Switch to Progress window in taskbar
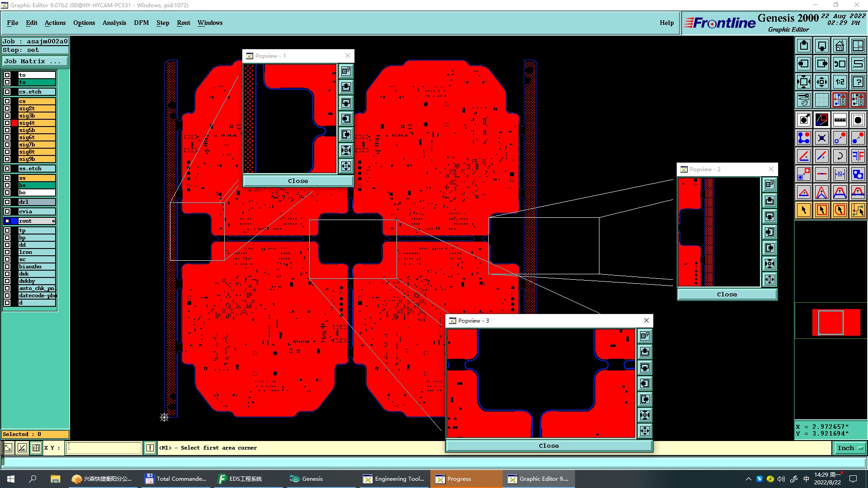This screenshot has height=488, width=868. [466, 479]
